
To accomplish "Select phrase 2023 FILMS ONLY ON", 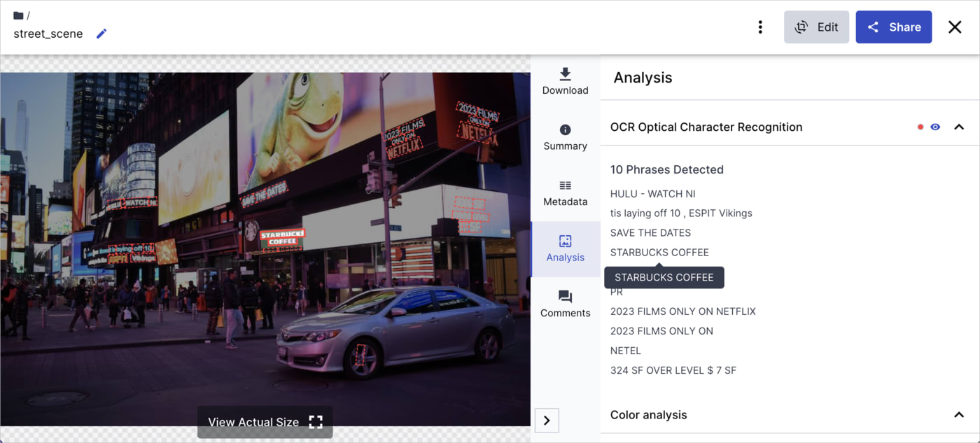I will [661, 331].
